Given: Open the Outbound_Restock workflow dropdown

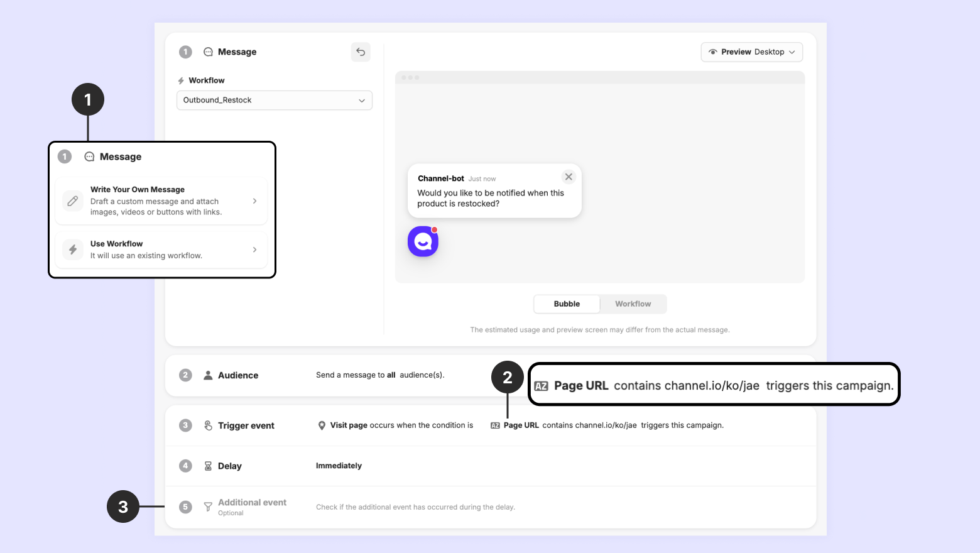Looking at the screenshot, I should pyautogui.click(x=275, y=101).
